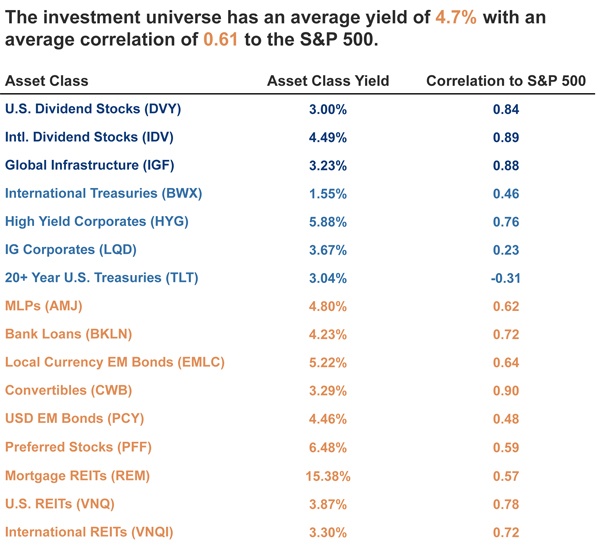The width and height of the screenshot is (600, 549).
Task: Click the Convertibles (CWB) 0.90 correlation value
Action: point(505,390)
